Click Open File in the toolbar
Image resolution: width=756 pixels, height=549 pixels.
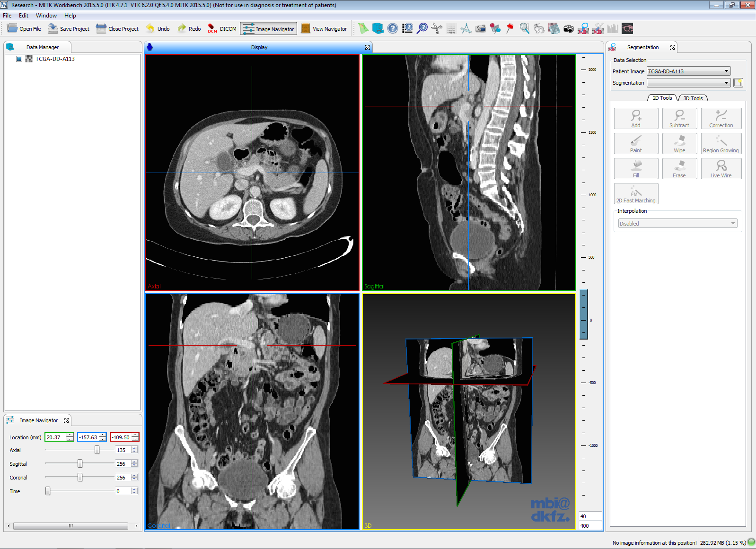pos(25,28)
